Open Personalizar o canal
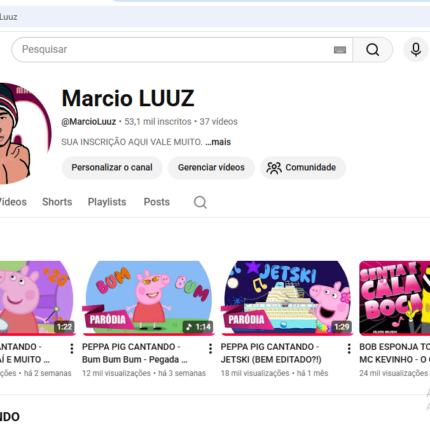This screenshot has width=430, height=430. (112, 167)
